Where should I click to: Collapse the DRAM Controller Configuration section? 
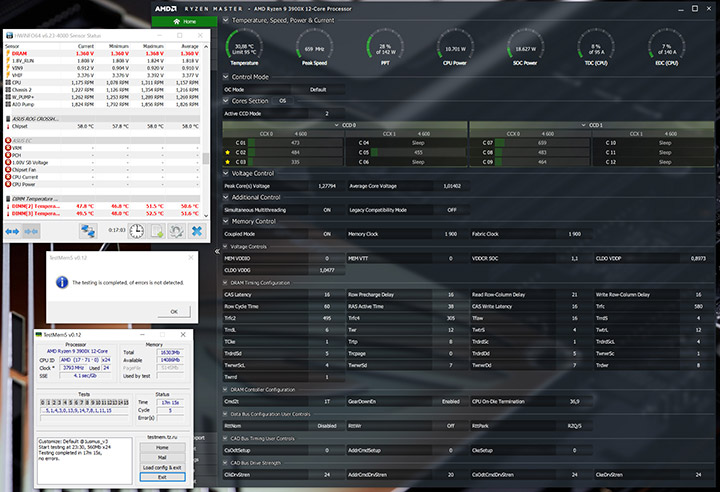click(225, 390)
